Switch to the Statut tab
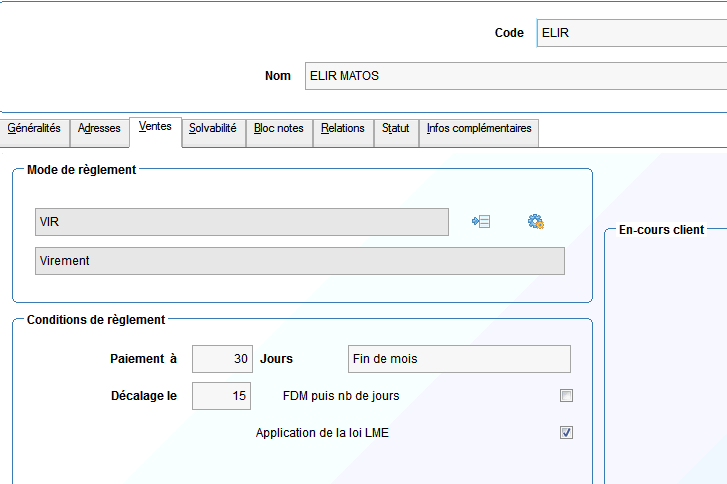The height and width of the screenshot is (484, 727). pos(396,129)
